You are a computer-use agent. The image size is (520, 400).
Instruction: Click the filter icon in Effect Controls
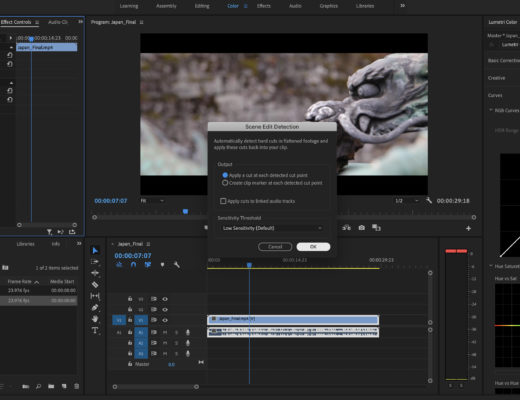point(49,232)
